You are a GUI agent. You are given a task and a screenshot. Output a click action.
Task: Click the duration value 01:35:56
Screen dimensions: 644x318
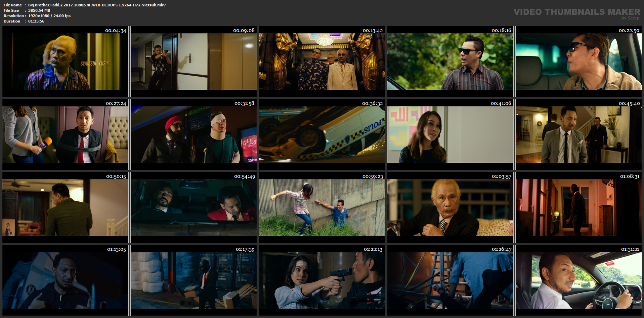click(36, 21)
